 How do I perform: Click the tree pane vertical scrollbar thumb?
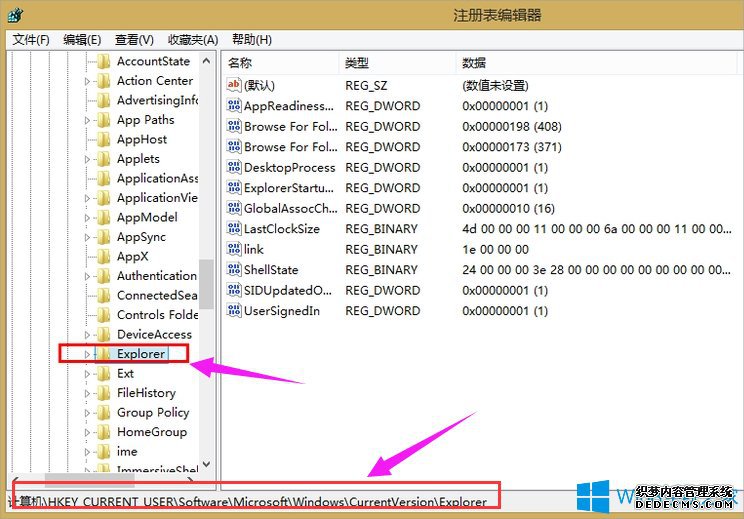point(207,283)
